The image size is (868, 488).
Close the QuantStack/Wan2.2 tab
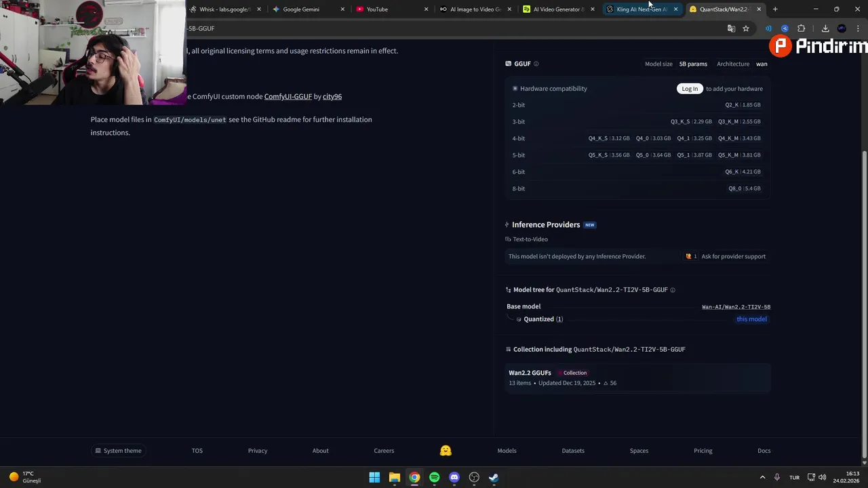click(759, 9)
